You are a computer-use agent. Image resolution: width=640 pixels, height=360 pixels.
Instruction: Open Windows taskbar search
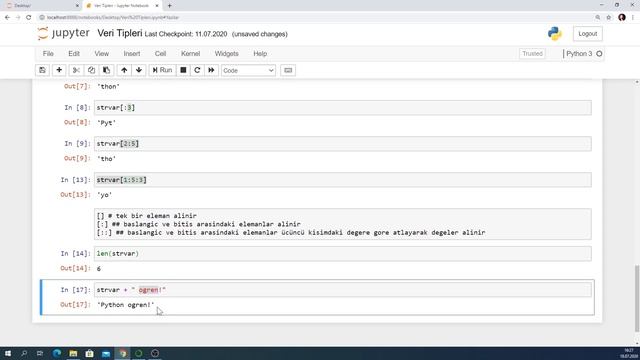tap(24, 353)
